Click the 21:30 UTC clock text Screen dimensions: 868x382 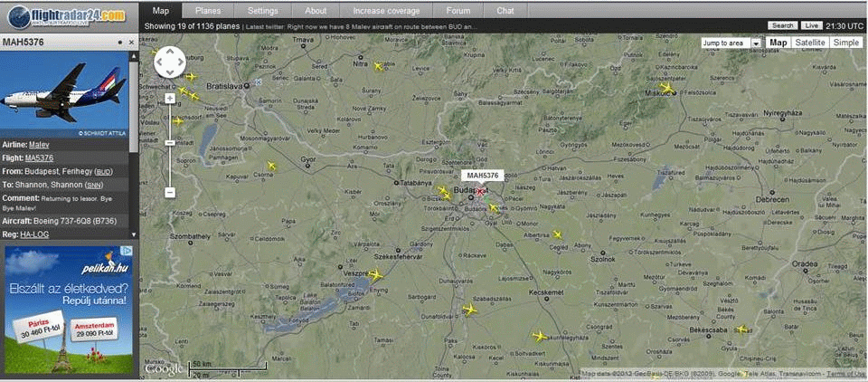[844, 25]
